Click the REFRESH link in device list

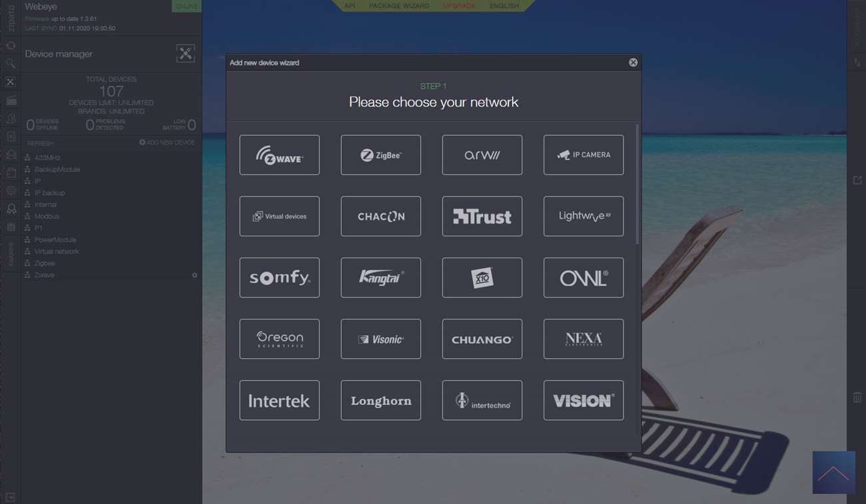[41, 144]
